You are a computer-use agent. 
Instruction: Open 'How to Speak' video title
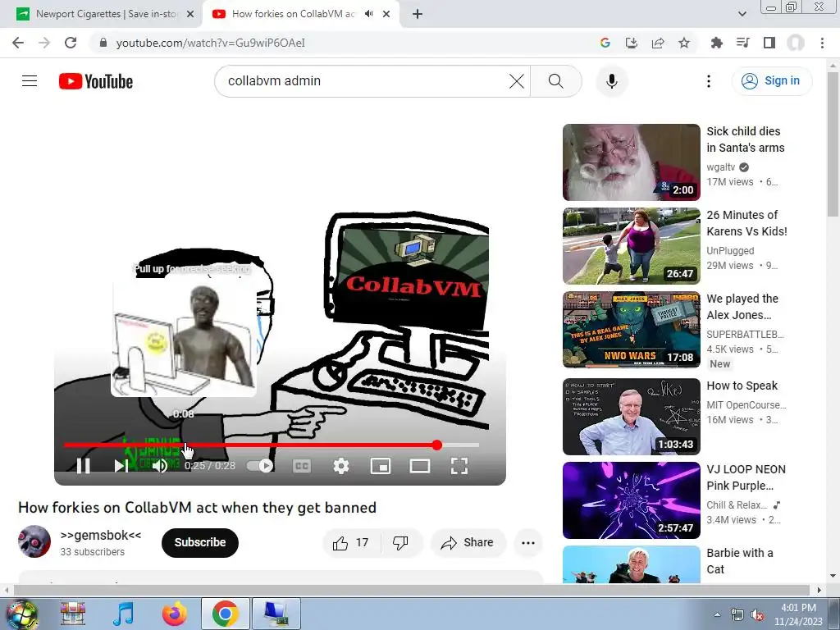(x=742, y=386)
